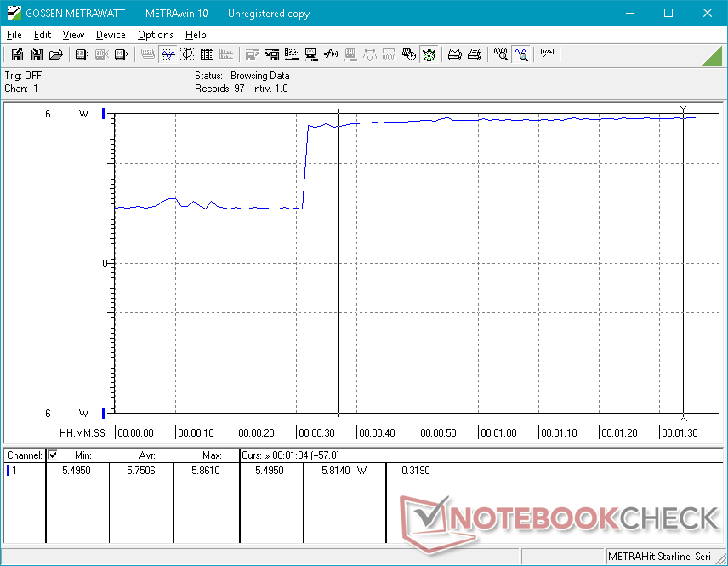Click the 'Status: Browsing Data' text
The image size is (728, 566).
pos(242,75)
